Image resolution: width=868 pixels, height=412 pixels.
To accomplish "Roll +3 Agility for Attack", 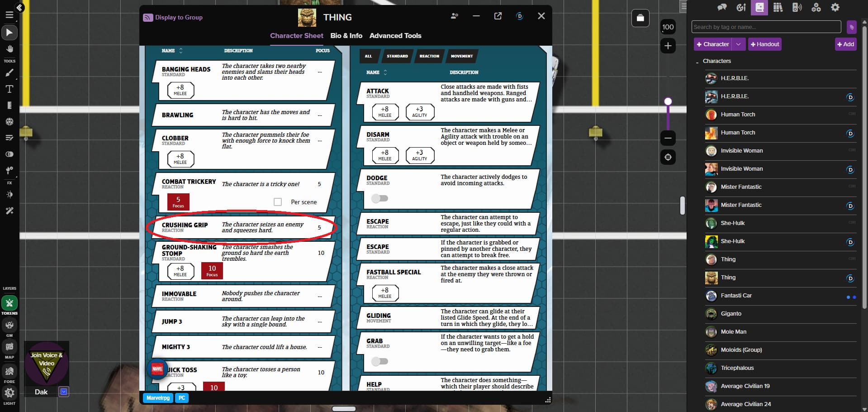I will click(x=420, y=112).
